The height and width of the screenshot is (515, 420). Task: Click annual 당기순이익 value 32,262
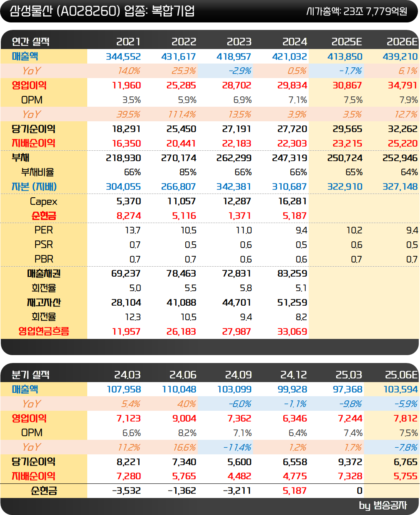click(403, 129)
